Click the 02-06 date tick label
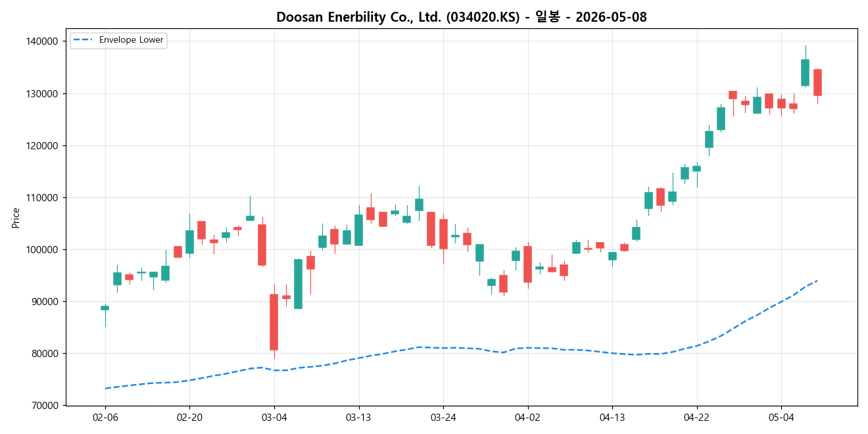 (105, 417)
